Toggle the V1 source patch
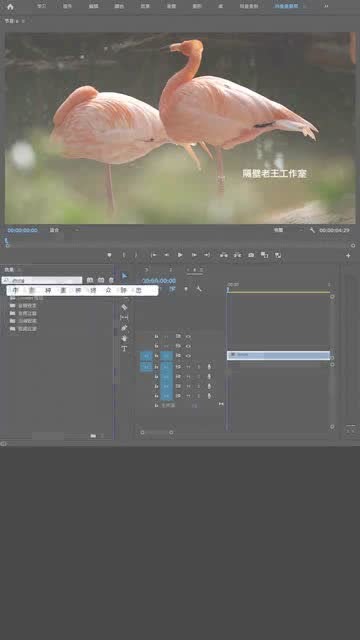This screenshot has width=360, height=640. click(146, 356)
